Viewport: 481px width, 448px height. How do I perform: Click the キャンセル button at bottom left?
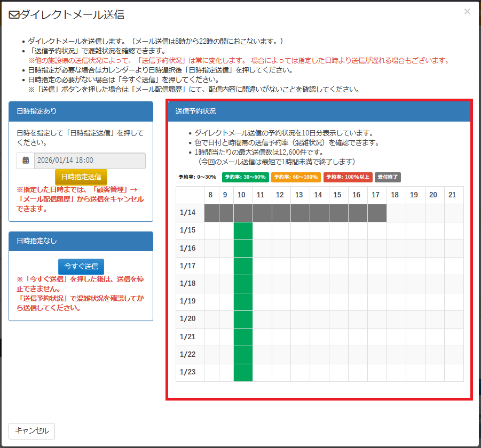coord(32,431)
